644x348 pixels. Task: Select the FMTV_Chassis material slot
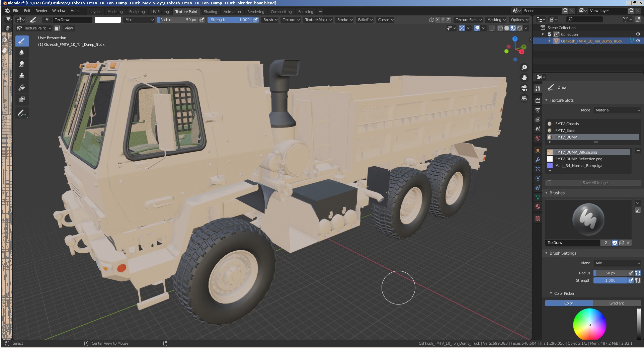click(593, 124)
